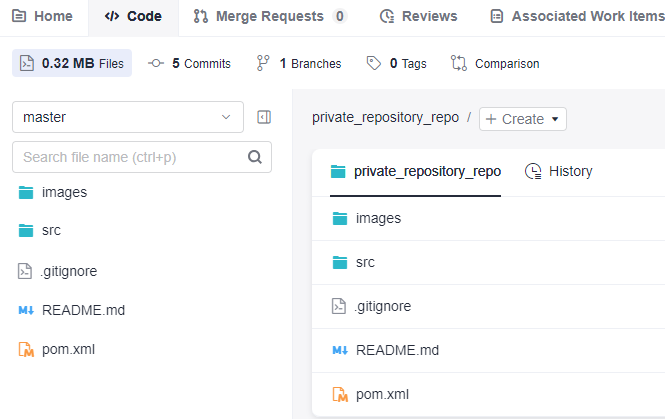
Task: Click the Commits node icon
Action: tap(156, 63)
